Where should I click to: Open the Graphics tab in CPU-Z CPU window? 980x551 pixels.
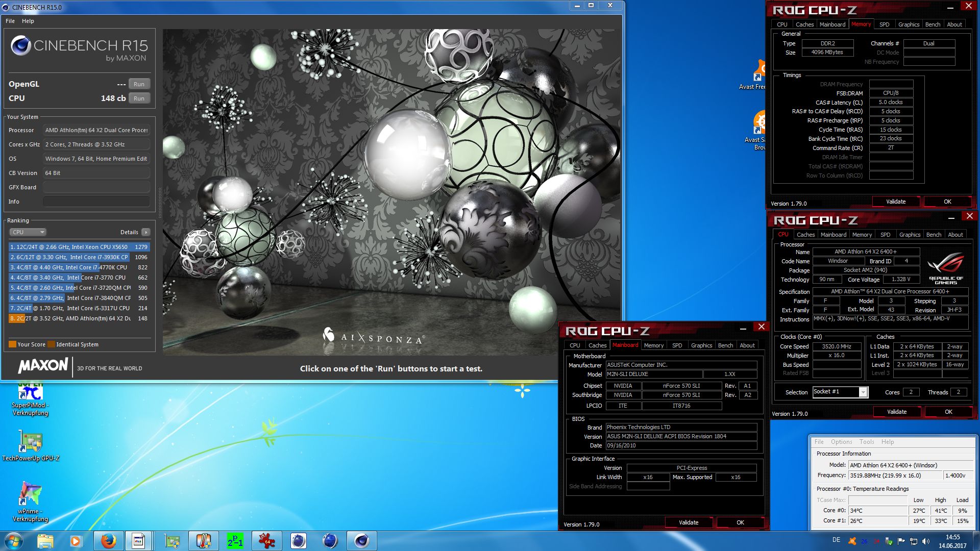click(x=910, y=235)
